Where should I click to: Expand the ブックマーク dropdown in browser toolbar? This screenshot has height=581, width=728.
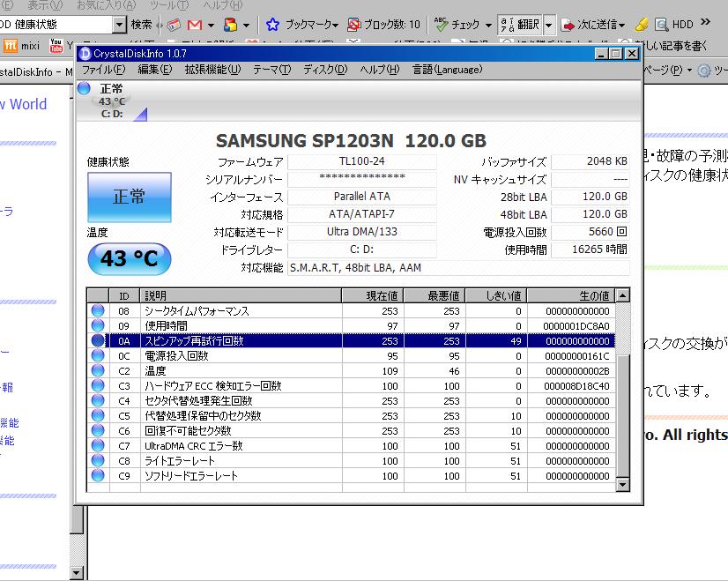point(335,25)
